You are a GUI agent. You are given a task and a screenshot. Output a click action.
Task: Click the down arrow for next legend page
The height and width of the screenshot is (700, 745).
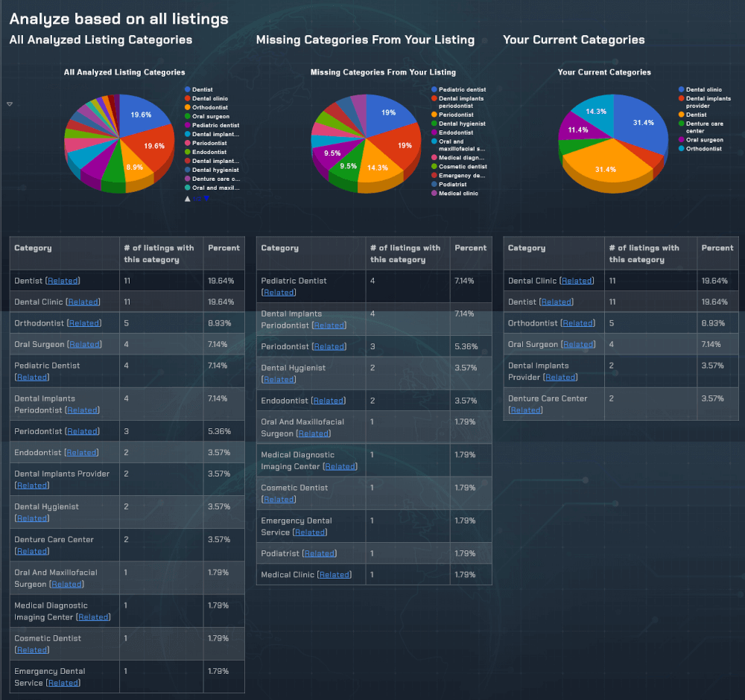[x=206, y=198]
